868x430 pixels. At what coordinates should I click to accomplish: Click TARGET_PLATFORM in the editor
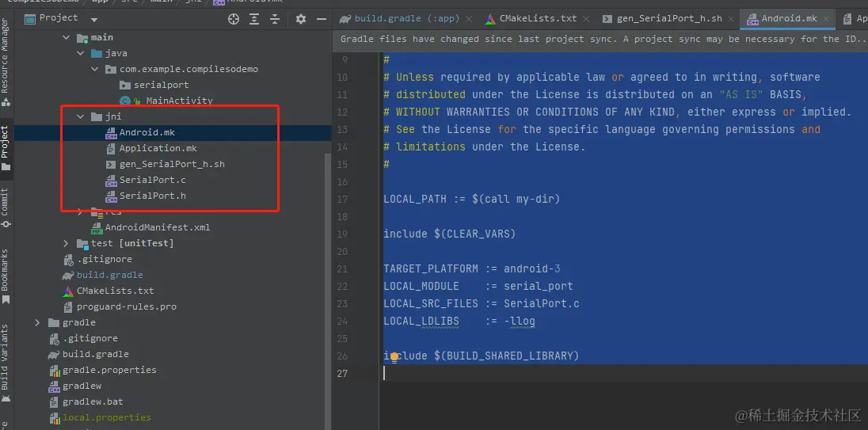pos(431,269)
